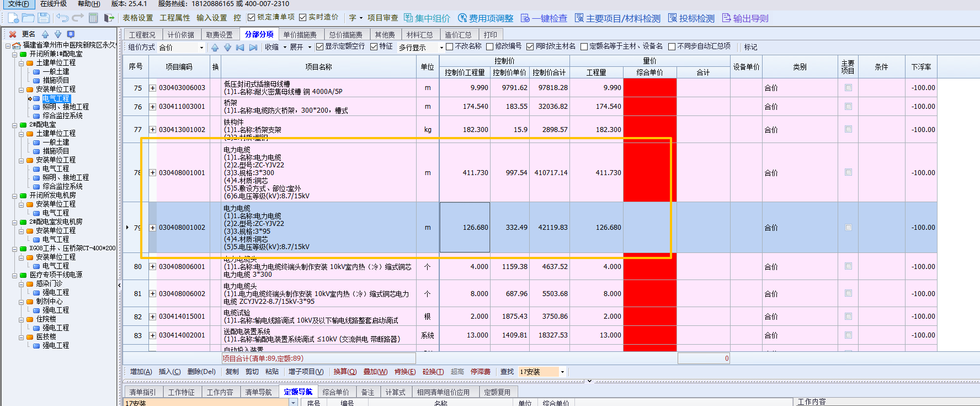980x406 pixels.
Task: Switch to 取费设置 tab
Action: 219,35
